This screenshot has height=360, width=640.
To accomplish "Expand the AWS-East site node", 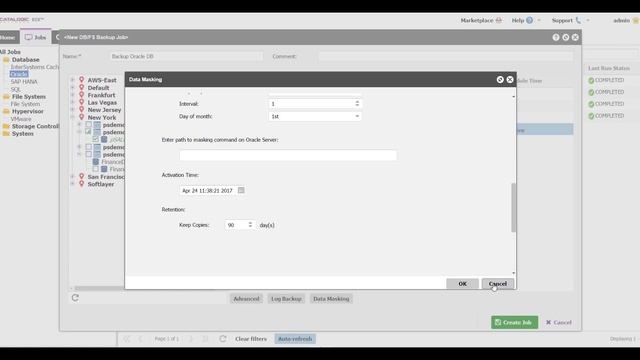I will pyautogui.click(x=72, y=80).
